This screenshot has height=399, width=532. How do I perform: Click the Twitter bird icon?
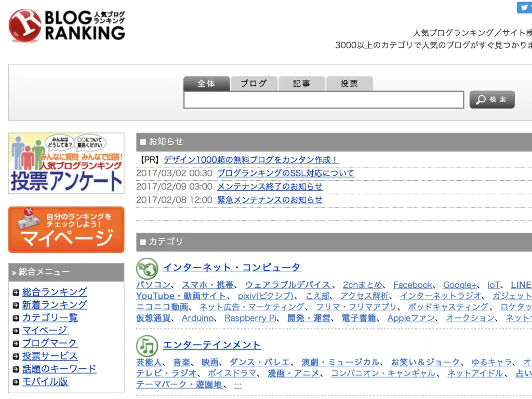click(525, 7)
